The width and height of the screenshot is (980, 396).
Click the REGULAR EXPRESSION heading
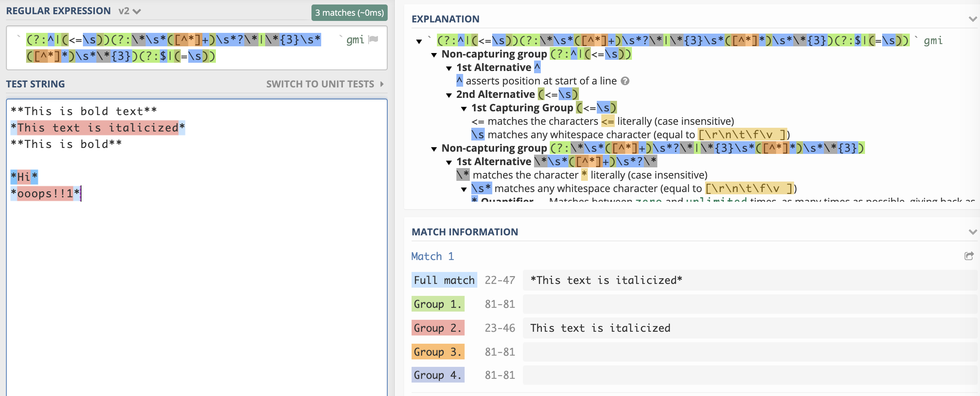pyautogui.click(x=58, y=11)
